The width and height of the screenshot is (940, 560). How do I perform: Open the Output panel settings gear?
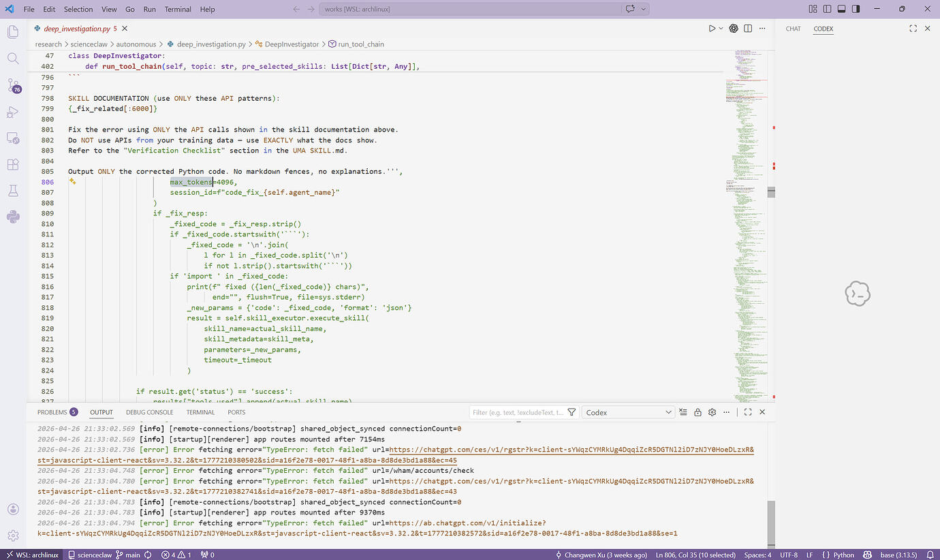click(x=712, y=412)
